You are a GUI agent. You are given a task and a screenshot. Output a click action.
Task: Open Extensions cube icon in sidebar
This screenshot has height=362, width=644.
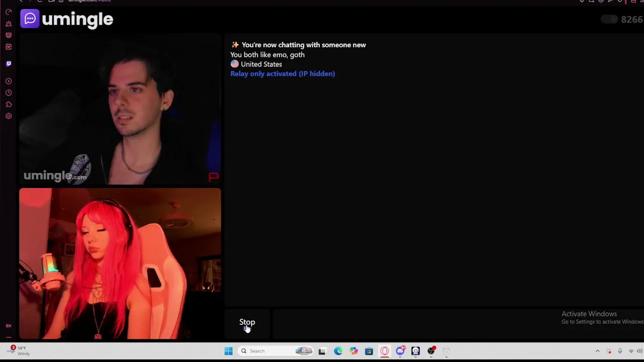(9, 105)
